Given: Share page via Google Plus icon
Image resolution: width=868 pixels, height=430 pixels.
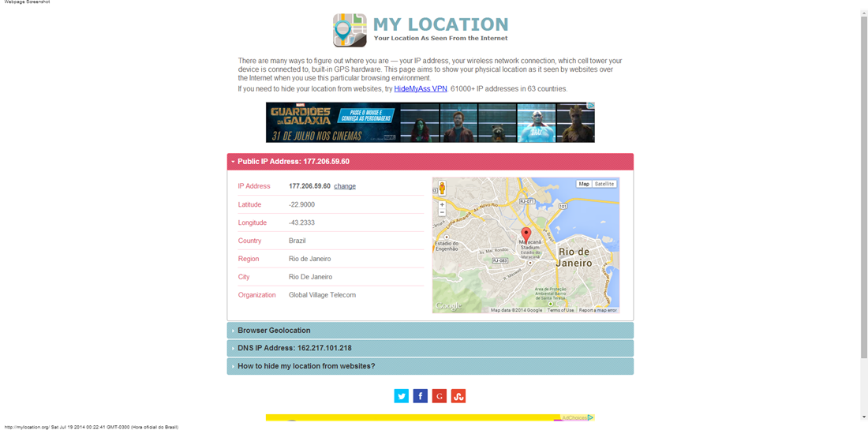Looking at the screenshot, I should point(439,396).
